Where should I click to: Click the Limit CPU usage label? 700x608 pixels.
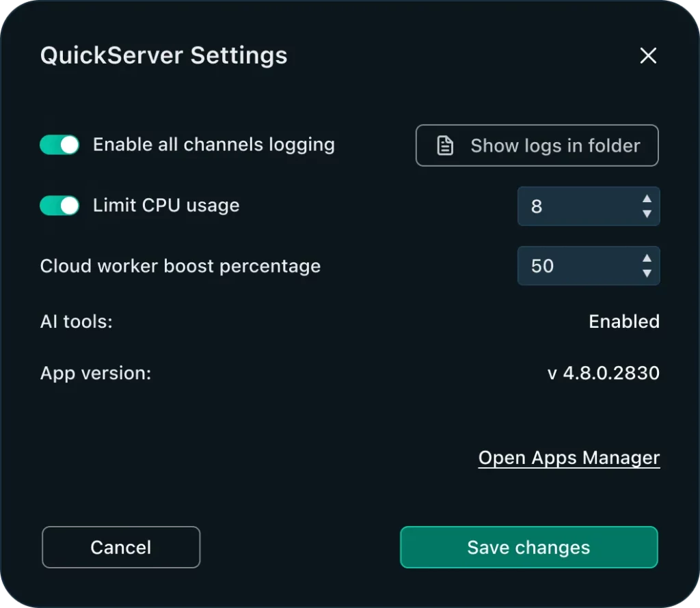click(x=166, y=206)
